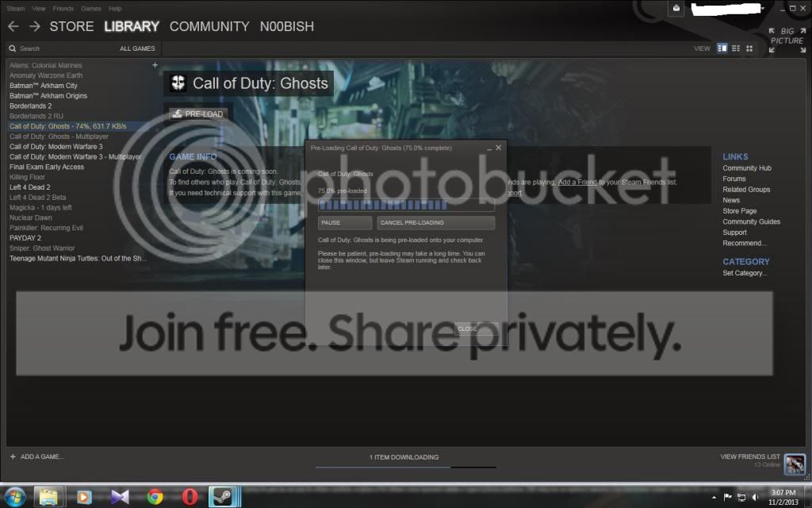The image size is (812, 508).
Task: Open the Store Page link
Action: pyautogui.click(x=740, y=211)
